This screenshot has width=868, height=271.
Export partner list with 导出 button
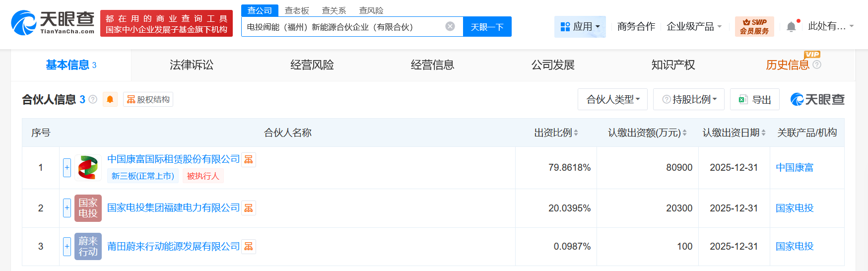click(754, 99)
